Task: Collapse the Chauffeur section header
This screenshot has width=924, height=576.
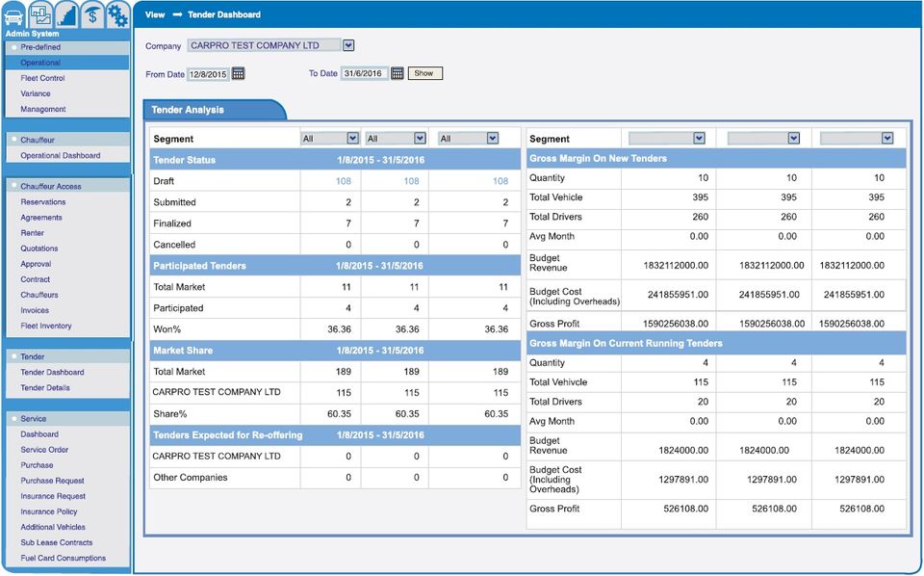Action: point(67,140)
